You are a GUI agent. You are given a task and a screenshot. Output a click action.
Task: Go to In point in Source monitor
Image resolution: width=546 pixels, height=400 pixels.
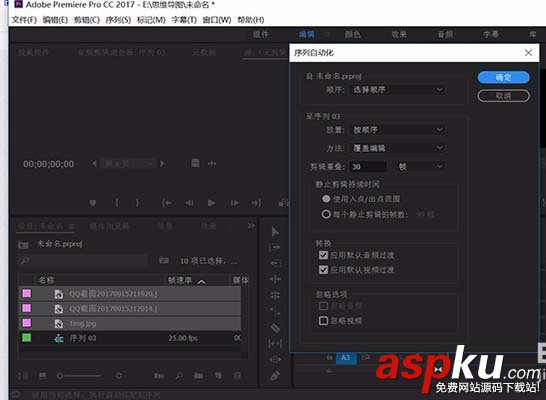[x=166, y=203]
